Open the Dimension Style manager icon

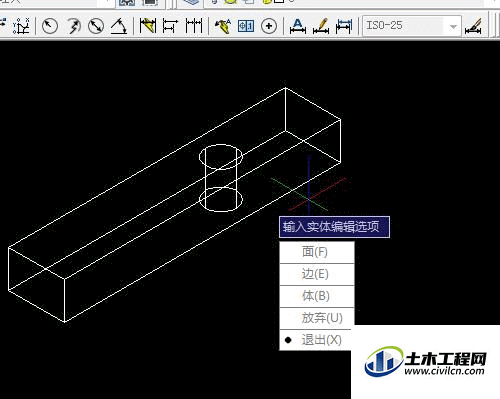pyautogui.click(x=473, y=26)
